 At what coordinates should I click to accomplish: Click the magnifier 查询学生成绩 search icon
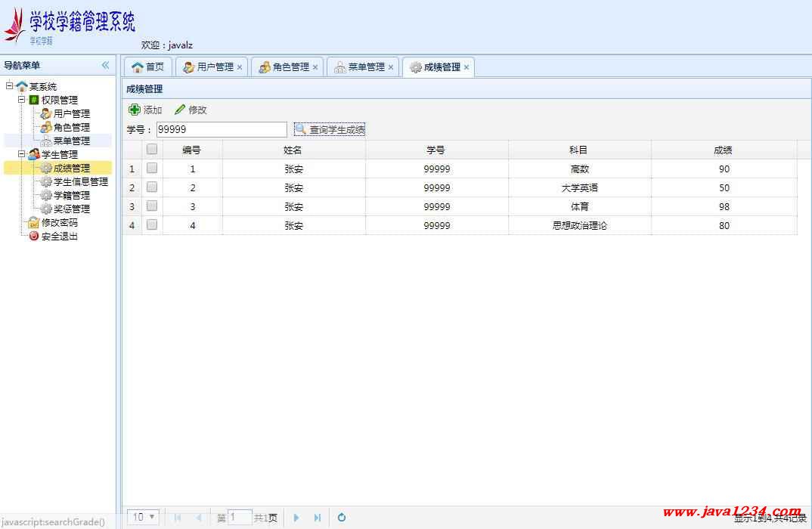click(301, 129)
